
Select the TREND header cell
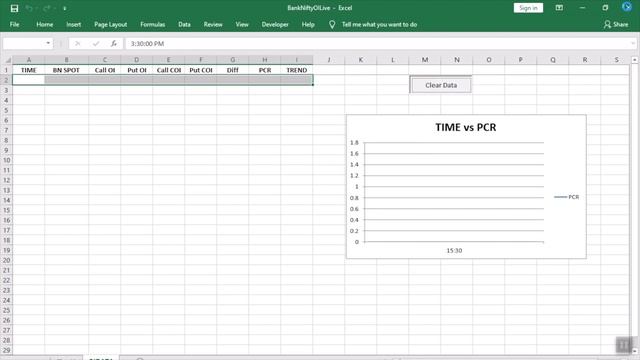(x=297, y=70)
